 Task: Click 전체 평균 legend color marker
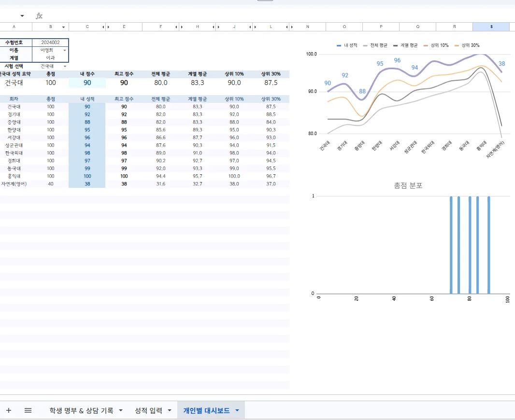point(365,45)
